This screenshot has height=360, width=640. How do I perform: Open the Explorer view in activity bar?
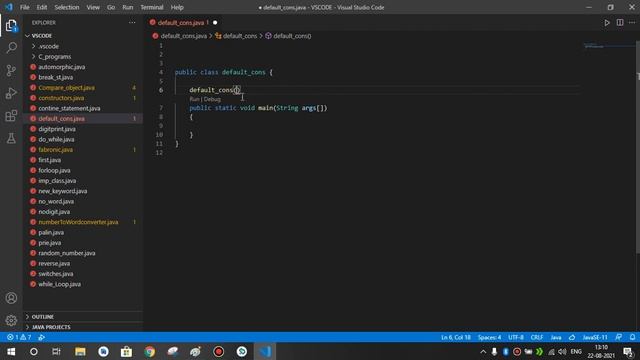(x=11, y=26)
